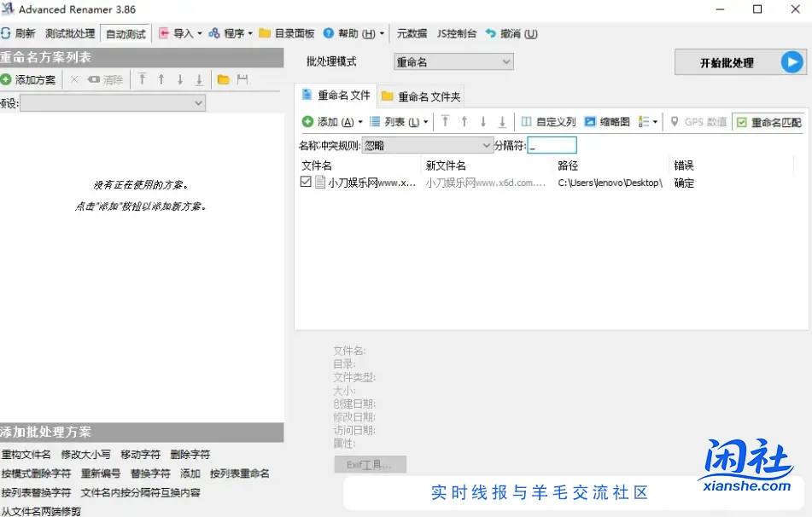This screenshot has height=517, width=812.
Task: Open the 名称冲突规则 conflict rule dropdown
Action: pos(429,144)
